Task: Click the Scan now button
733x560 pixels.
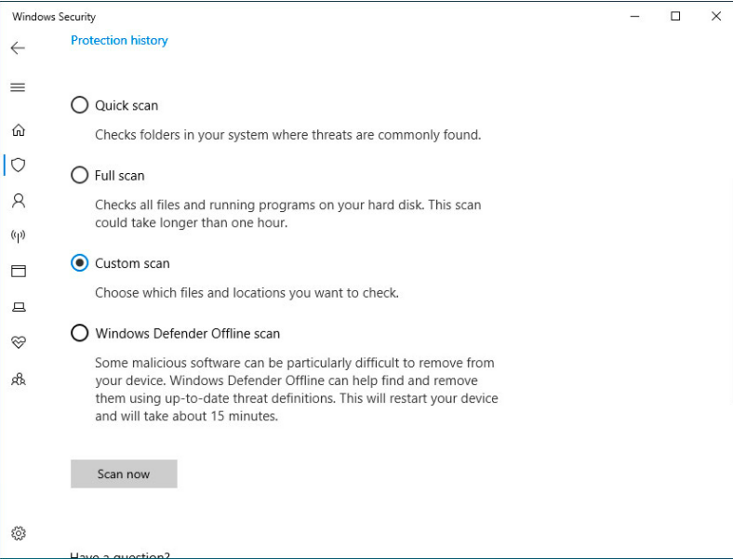Action: tap(124, 473)
